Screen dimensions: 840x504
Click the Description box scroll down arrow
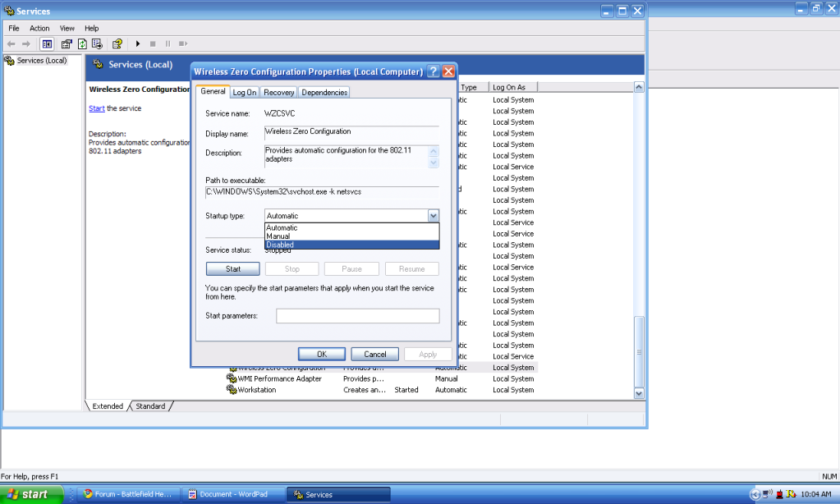(x=434, y=163)
